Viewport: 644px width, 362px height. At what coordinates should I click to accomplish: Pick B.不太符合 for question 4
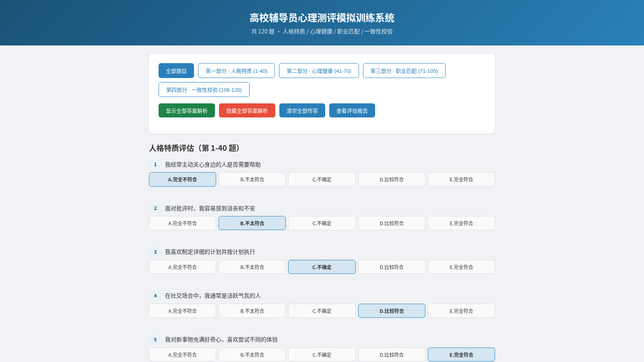[x=252, y=311]
